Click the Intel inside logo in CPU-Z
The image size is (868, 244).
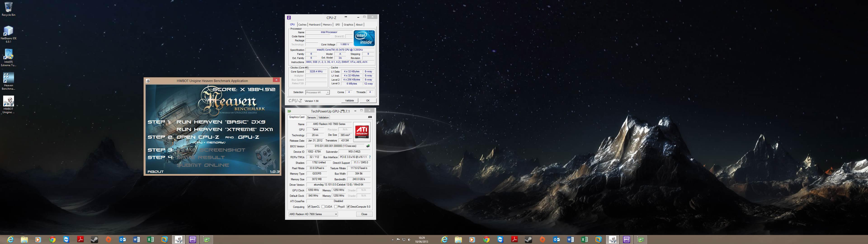[x=364, y=38]
